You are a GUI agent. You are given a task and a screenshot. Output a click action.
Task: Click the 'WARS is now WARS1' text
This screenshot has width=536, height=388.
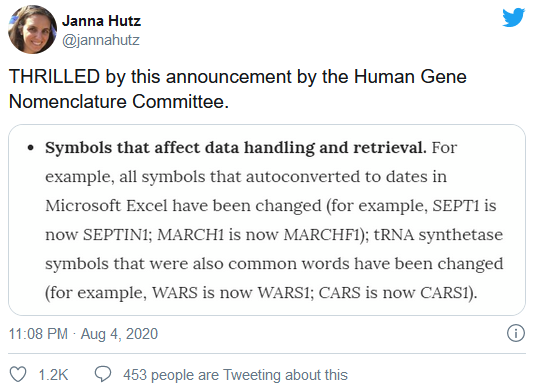click(x=233, y=293)
